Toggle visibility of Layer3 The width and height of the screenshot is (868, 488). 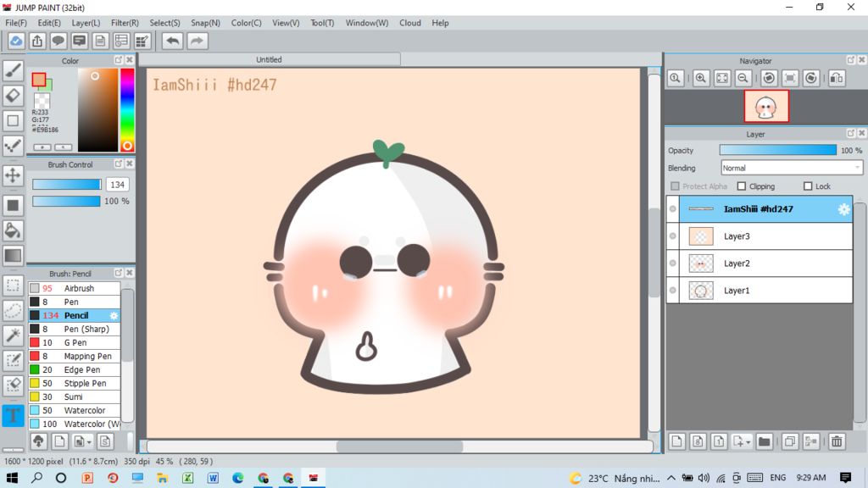[673, 236]
